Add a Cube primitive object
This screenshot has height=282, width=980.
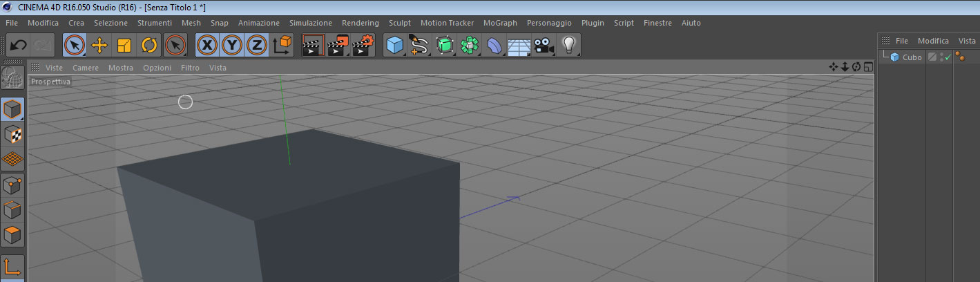[x=394, y=46]
